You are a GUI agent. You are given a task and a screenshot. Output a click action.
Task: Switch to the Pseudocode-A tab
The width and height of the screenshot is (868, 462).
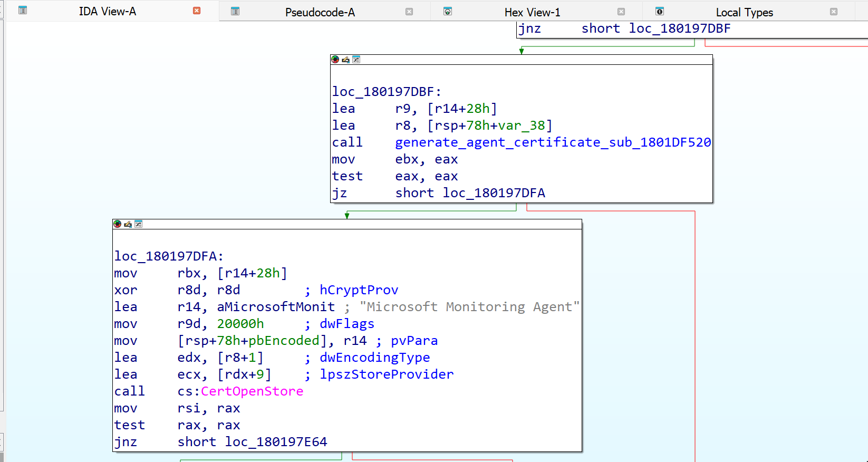pos(320,12)
